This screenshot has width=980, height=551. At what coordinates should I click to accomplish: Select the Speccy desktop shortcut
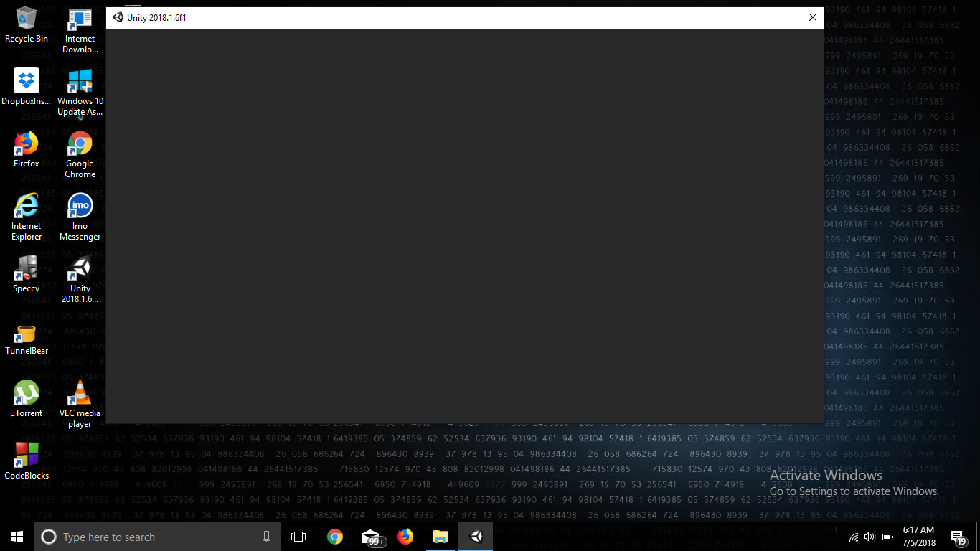coord(27,274)
